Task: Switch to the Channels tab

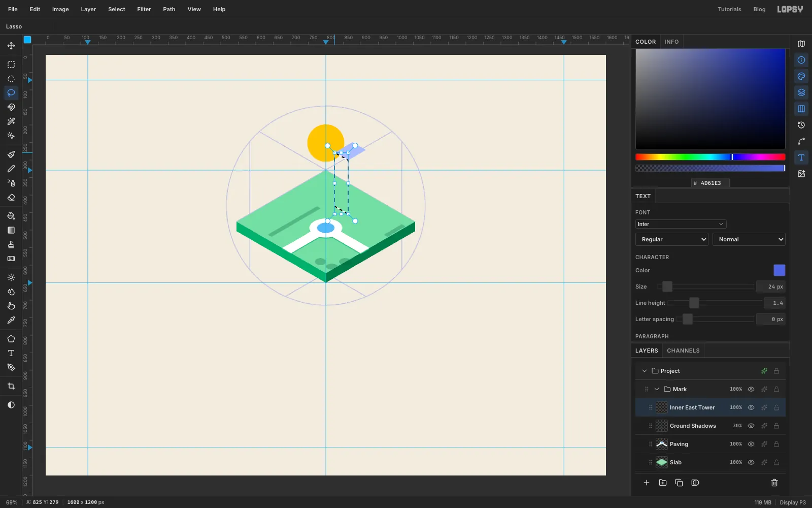Action: (683, 351)
